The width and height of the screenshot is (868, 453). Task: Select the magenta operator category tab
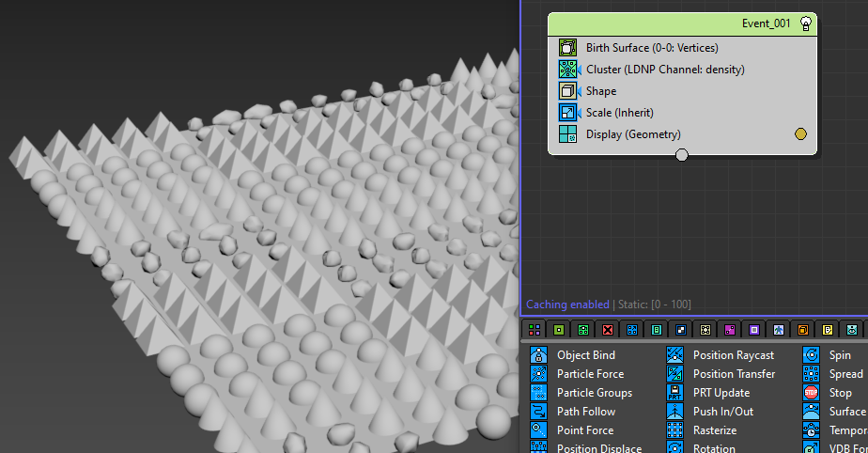click(x=729, y=330)
